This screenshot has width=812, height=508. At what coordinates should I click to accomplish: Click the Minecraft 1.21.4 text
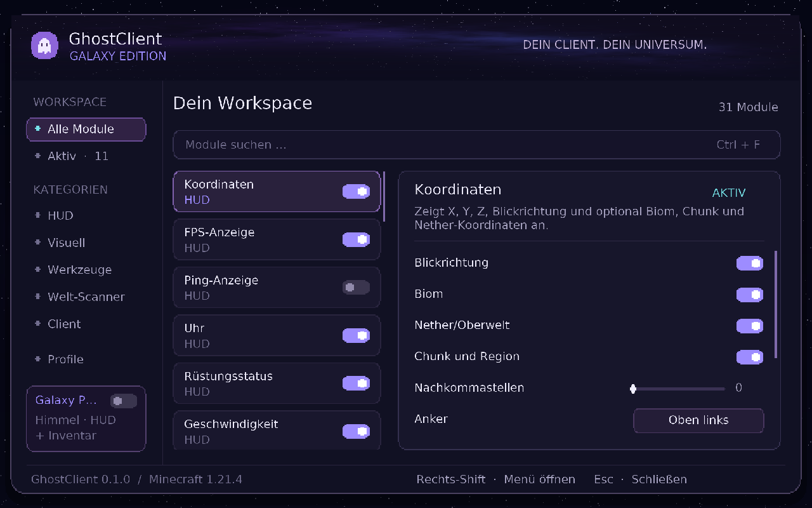point(195,479)
